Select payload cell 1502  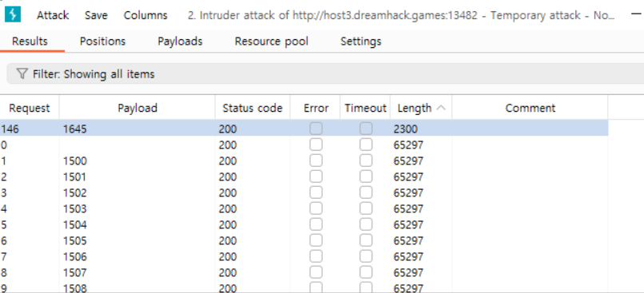pos(75,193)
